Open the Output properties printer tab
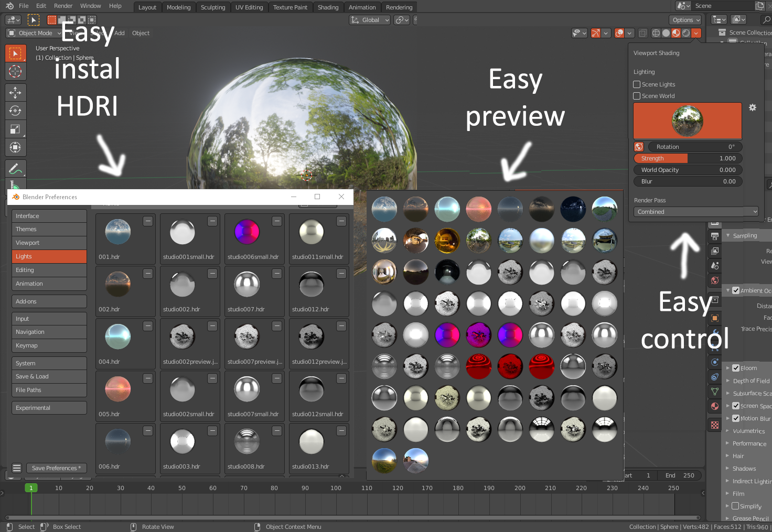 [714, 236]
